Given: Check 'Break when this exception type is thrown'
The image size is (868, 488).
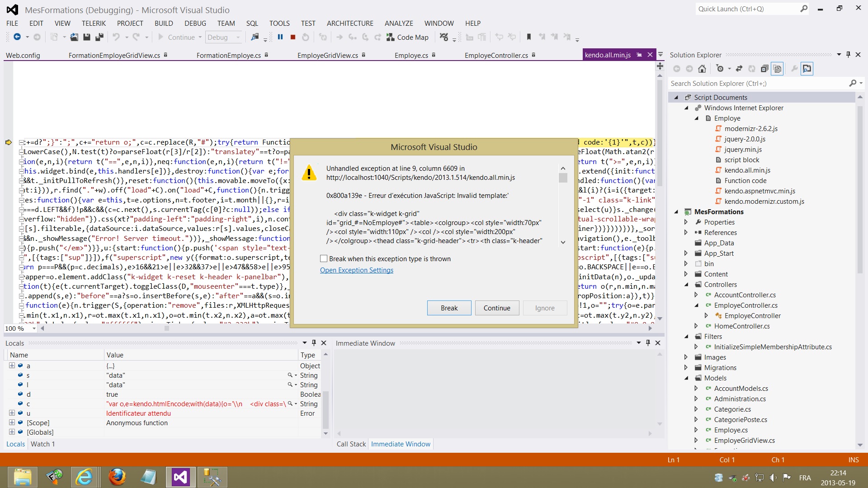Looking at the screenshot, I should tap(324, 259).
